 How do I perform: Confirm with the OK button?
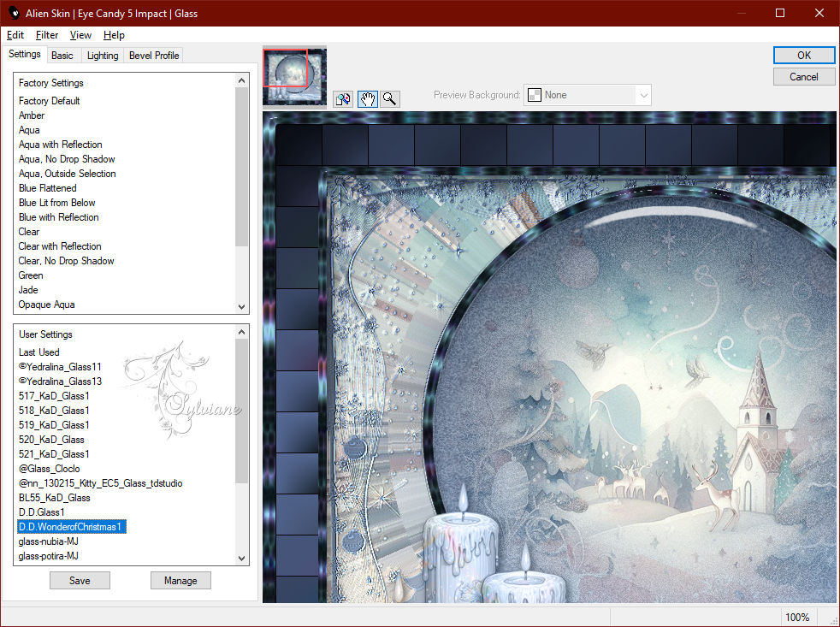click(x=804, y=56)
